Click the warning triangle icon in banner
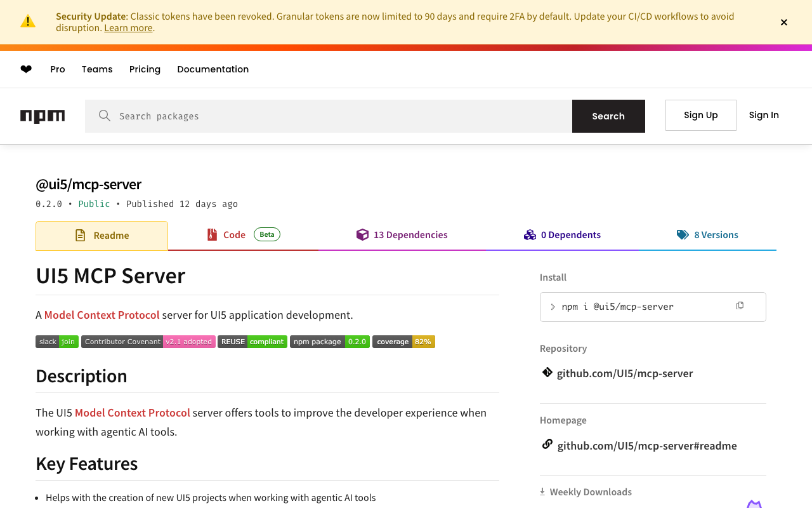The height and width of the screenshot is (508, 812). tap(28, 22)
